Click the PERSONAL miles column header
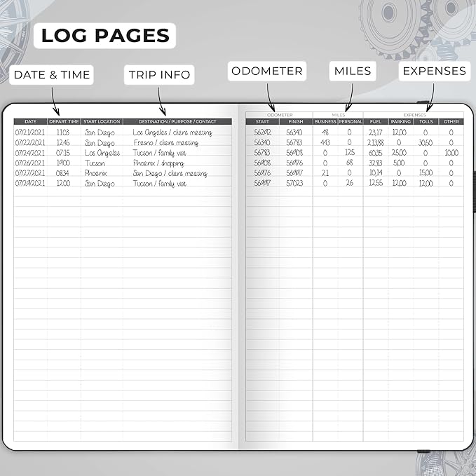Image resolution: width=476 pixels, height=476 pixels. pyautogui.click(x=351, y=122)
